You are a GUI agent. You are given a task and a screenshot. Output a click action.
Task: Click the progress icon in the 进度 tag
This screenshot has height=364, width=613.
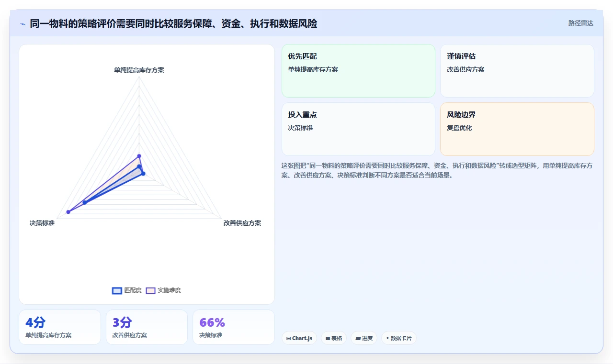358,338
